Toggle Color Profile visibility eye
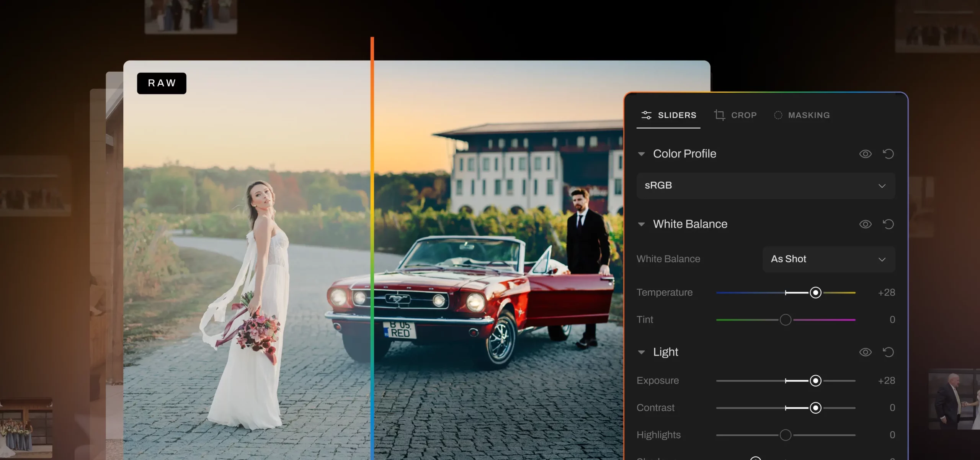 tap(865, 154)
